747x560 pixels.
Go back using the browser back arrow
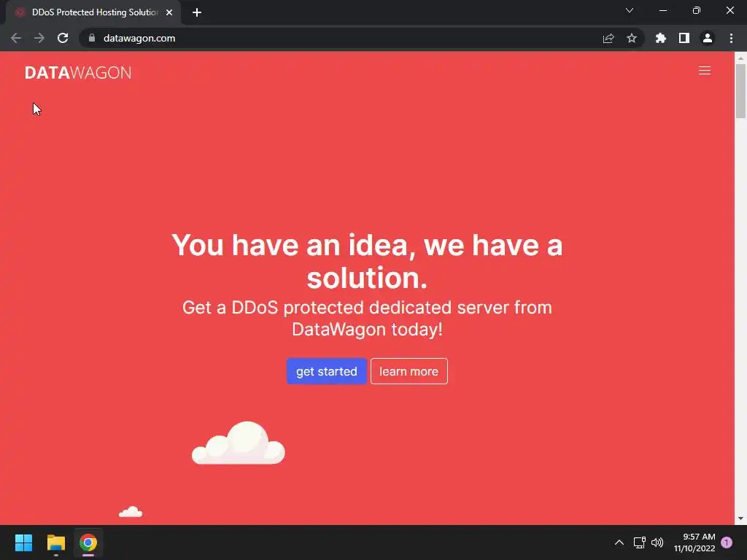(x=16, y=38)
